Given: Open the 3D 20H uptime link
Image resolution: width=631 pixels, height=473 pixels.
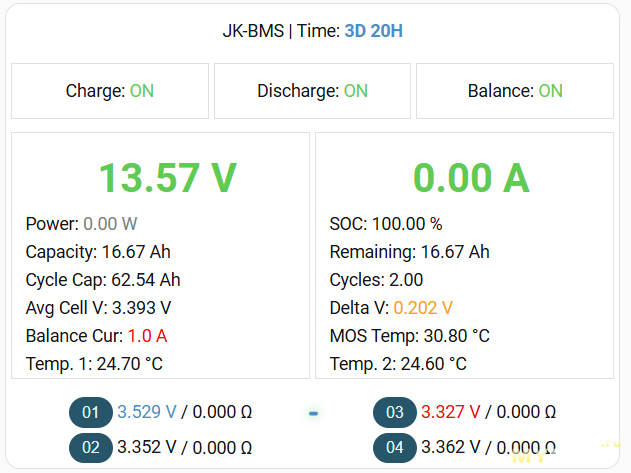Looking at the screenshot, I should point(373,31).
